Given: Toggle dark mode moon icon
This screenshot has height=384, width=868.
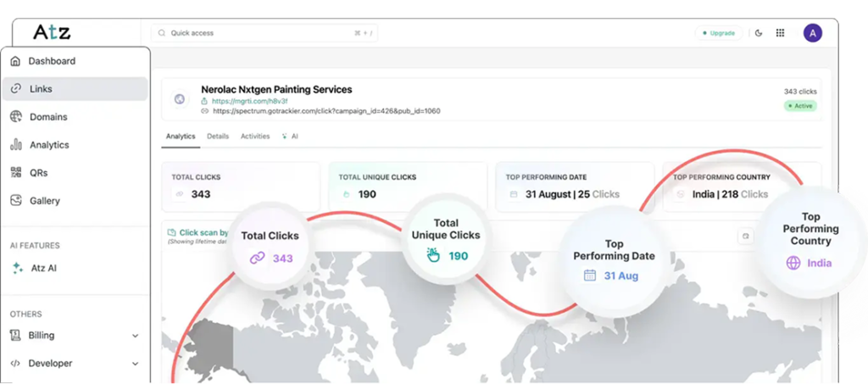Looking at the screenshot, I should point(759,33).
